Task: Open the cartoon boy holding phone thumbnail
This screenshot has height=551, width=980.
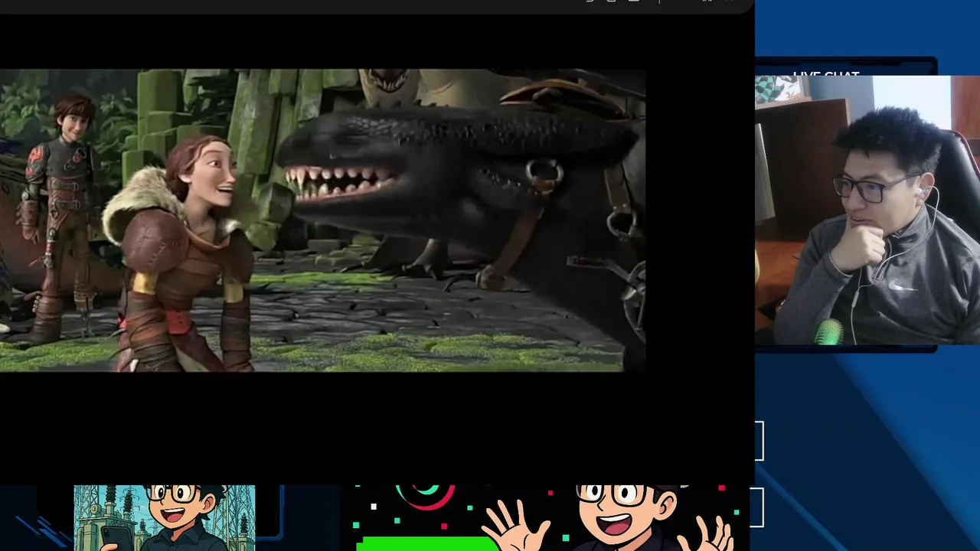Action: 165,517
